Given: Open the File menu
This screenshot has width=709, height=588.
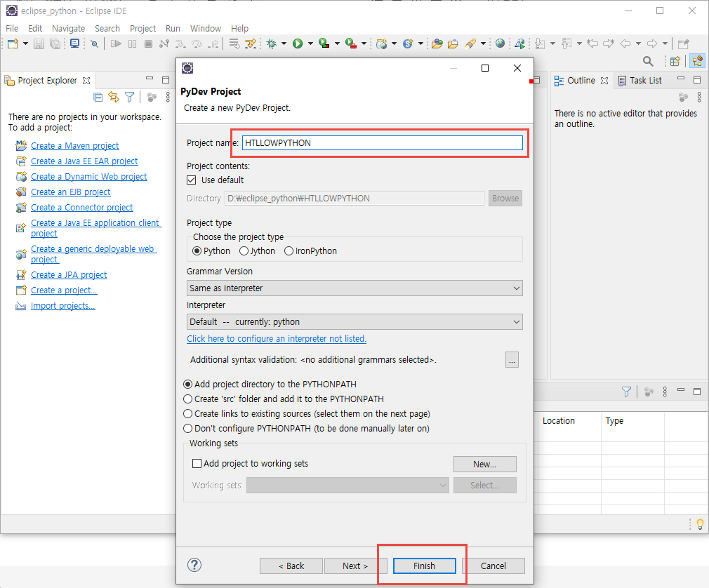Looking at the screenshot, I should [x=12, y=29].
